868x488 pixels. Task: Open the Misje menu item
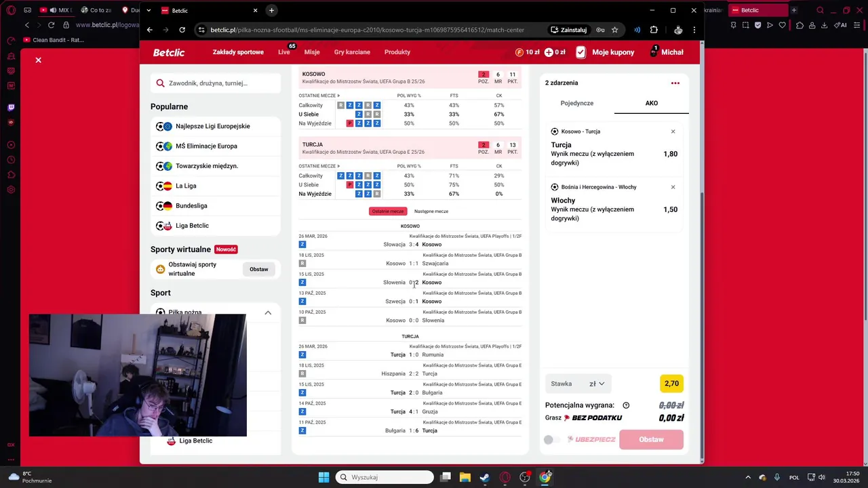312,52
